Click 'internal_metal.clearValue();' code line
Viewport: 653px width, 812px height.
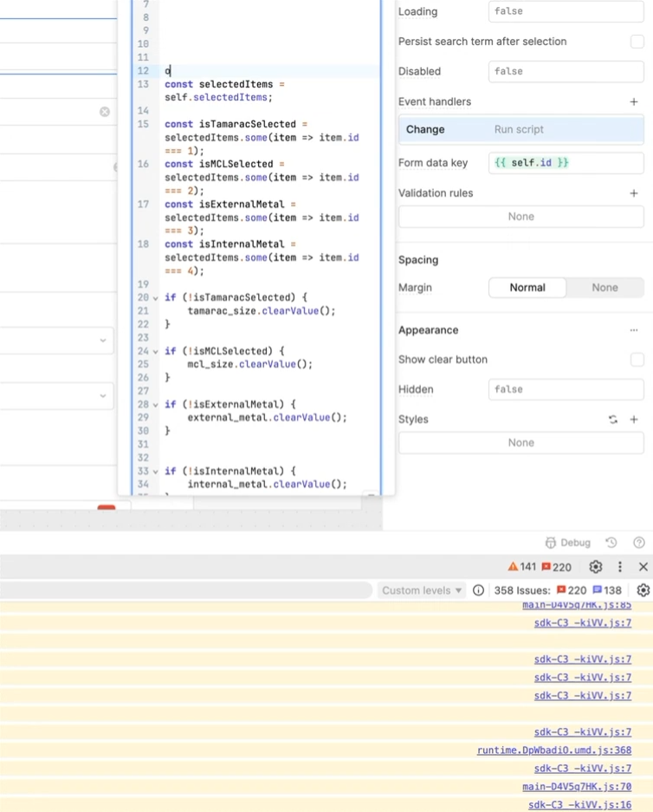click(x=267, y=484)
